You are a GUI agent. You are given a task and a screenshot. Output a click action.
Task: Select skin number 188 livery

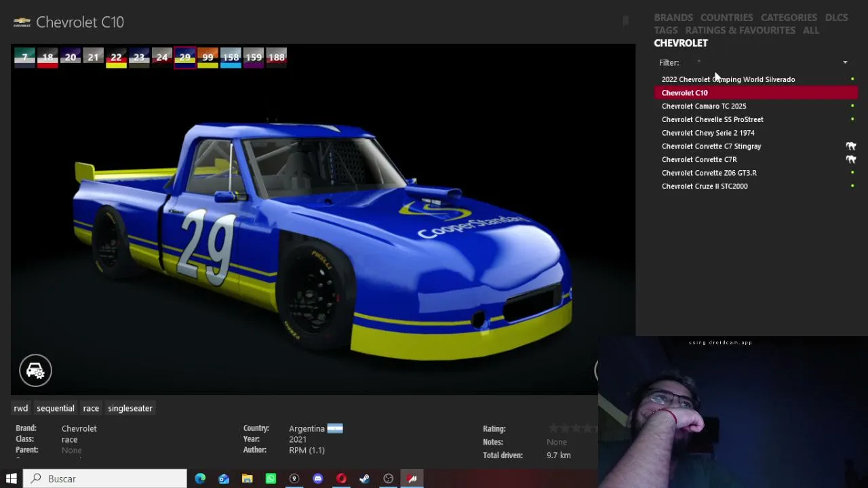(x=277, y=58)
